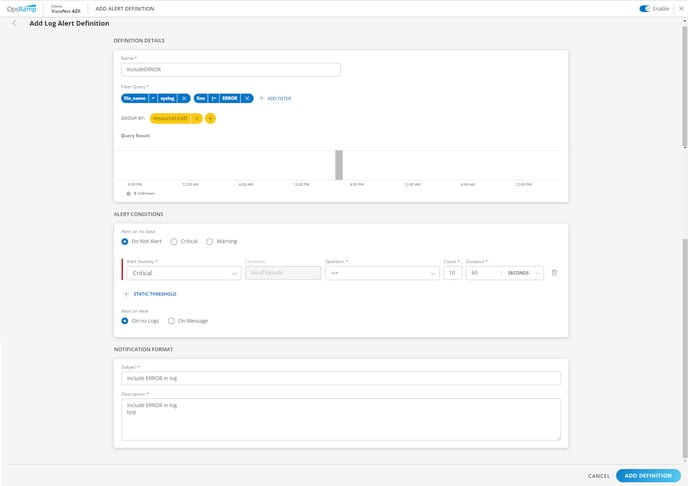The width and height of the screenshot is (688, 486).
Task: Toggle the Enable switch
Action: click(x=645, y=8)
